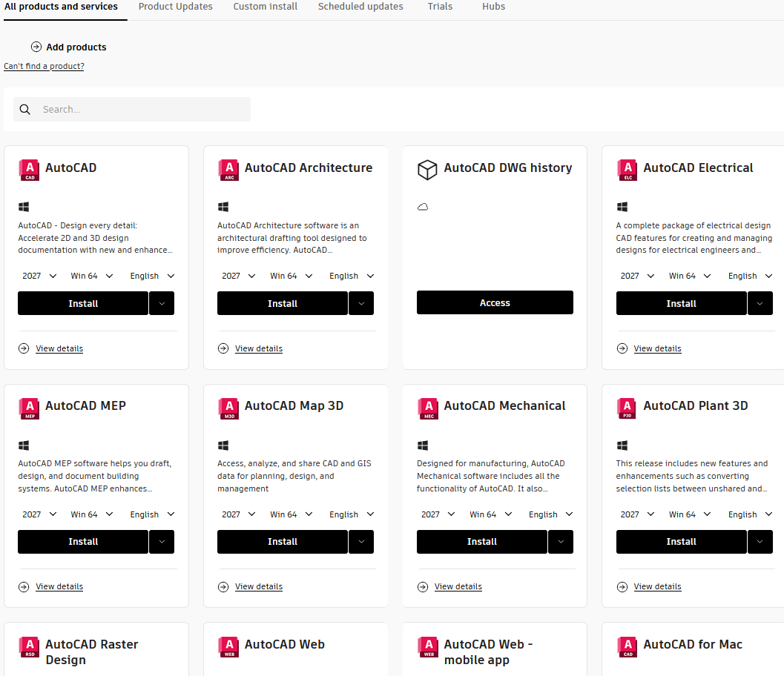Click the AutoCAD MEP logo icon
Image resolution: width=784 pixels, height=676 pixels.
29,408
